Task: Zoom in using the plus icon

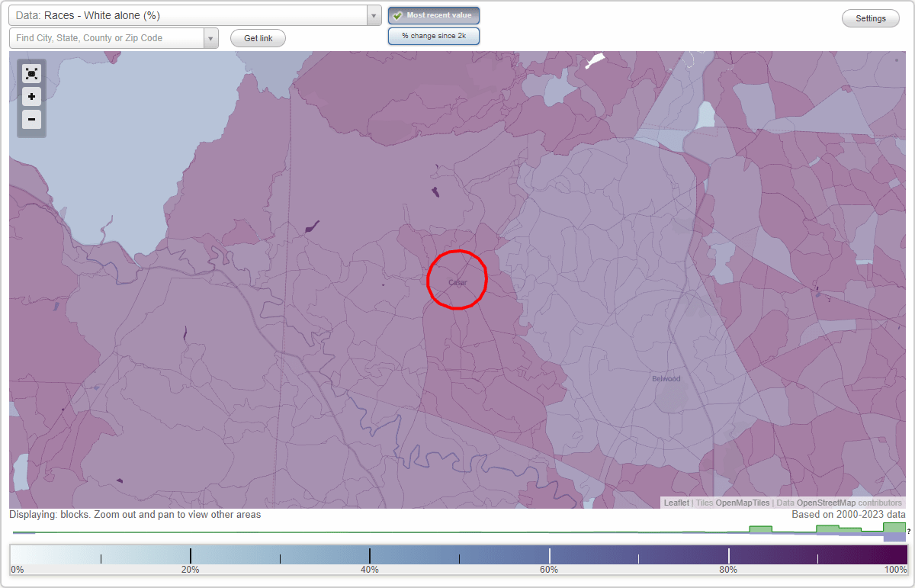Action: (31, 97)
